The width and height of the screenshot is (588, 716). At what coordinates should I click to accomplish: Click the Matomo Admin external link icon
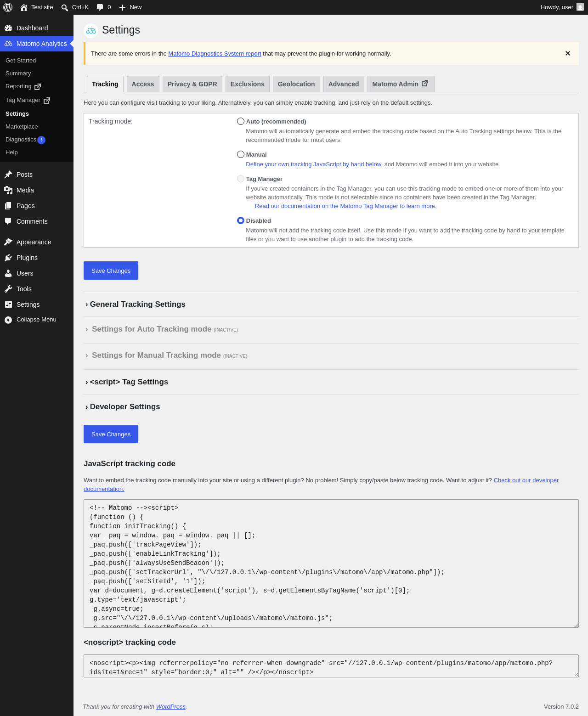[425, 84]
